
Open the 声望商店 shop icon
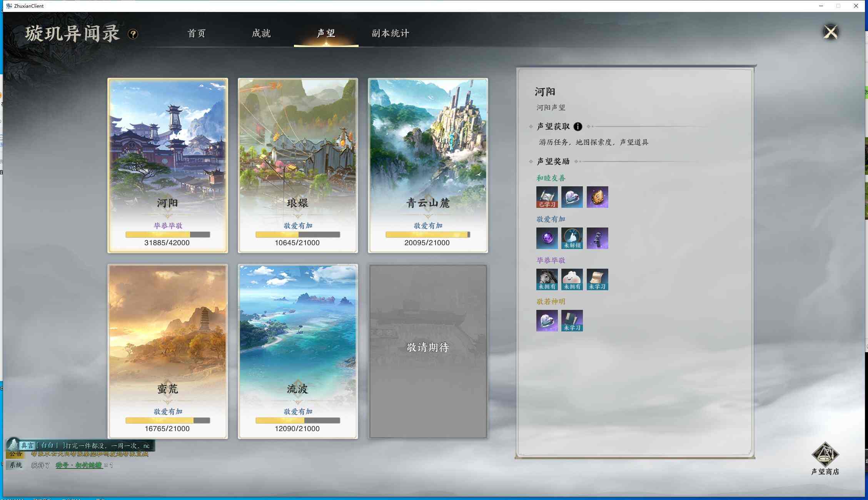pyautogui.click(x=825, y=458)
